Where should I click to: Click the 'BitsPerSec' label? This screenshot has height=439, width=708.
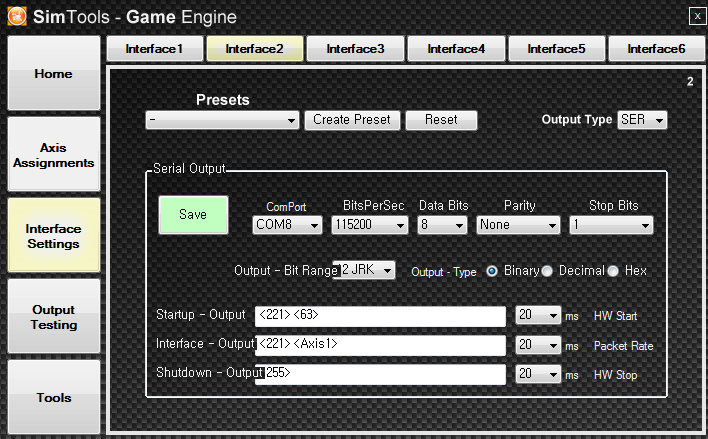(x=373, y=205)
